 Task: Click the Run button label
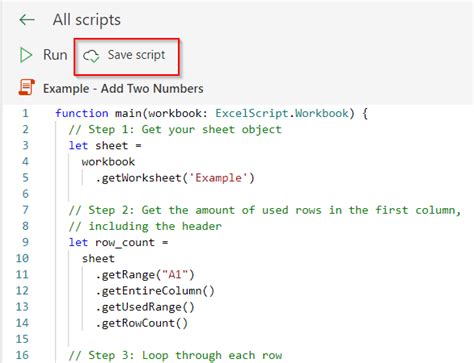(55, 55)
